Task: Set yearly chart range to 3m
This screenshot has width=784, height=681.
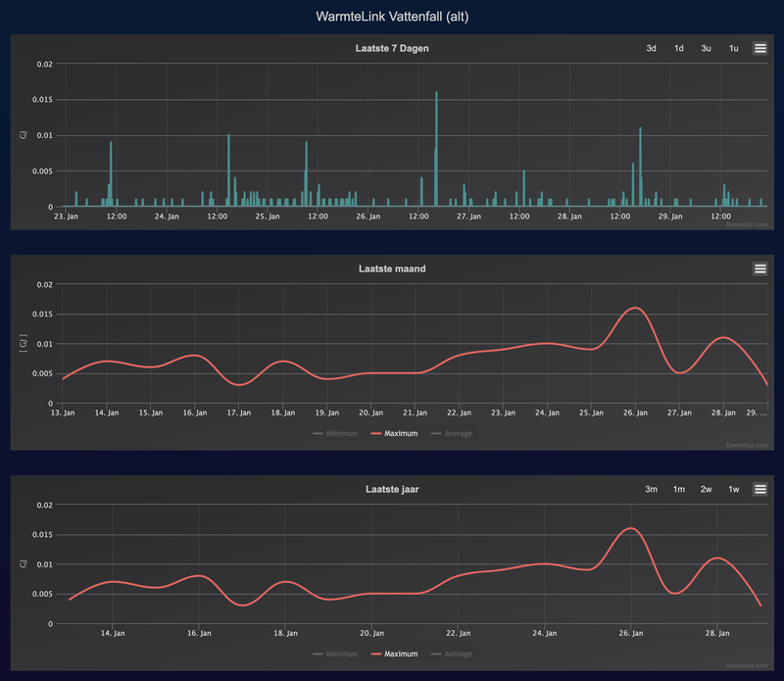Action: tap(651, 489)
